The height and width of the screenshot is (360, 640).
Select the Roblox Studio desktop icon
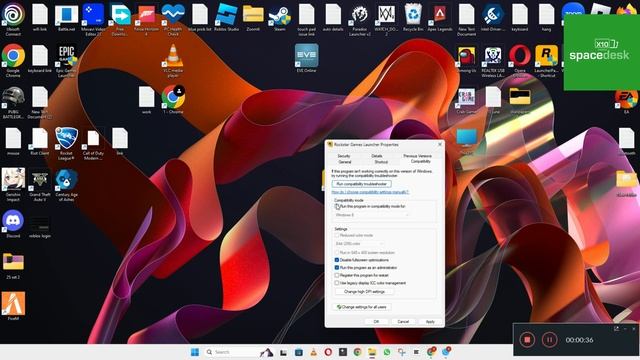pyautogui.click(x=227, y=18)
